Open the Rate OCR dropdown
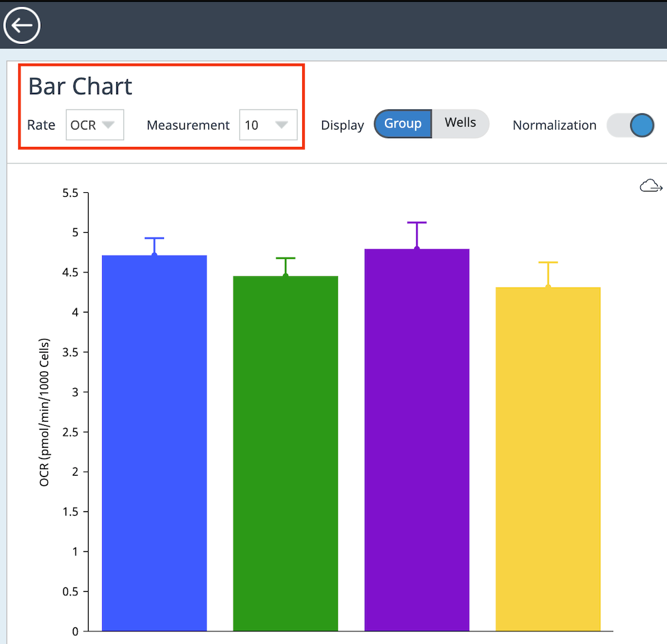The image size is (667, 644). 94,125
